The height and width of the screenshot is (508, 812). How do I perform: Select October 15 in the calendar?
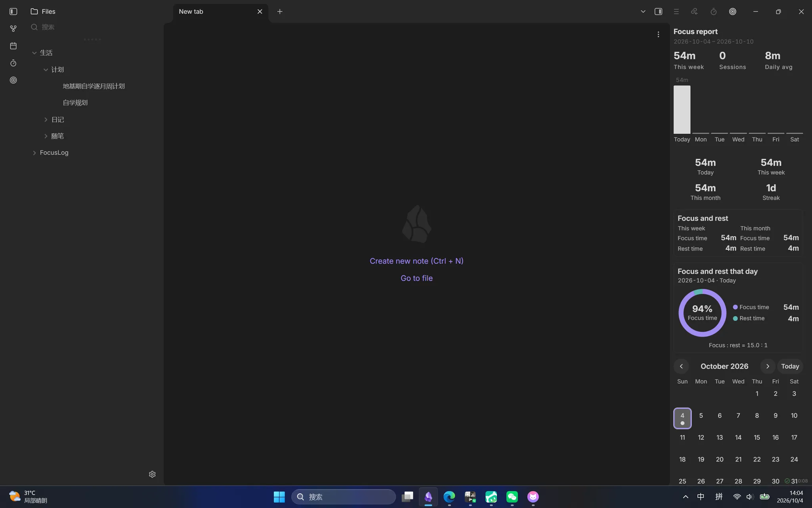[757, 437]
